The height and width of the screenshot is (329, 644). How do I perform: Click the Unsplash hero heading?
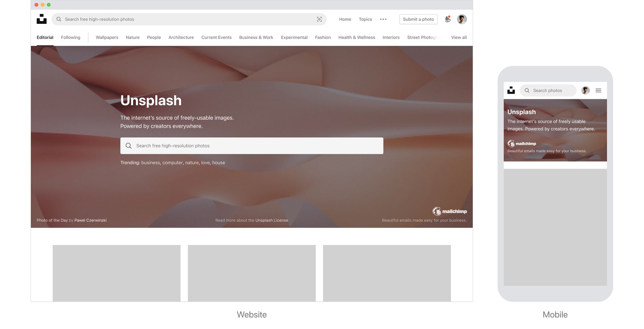pos(151,100)
